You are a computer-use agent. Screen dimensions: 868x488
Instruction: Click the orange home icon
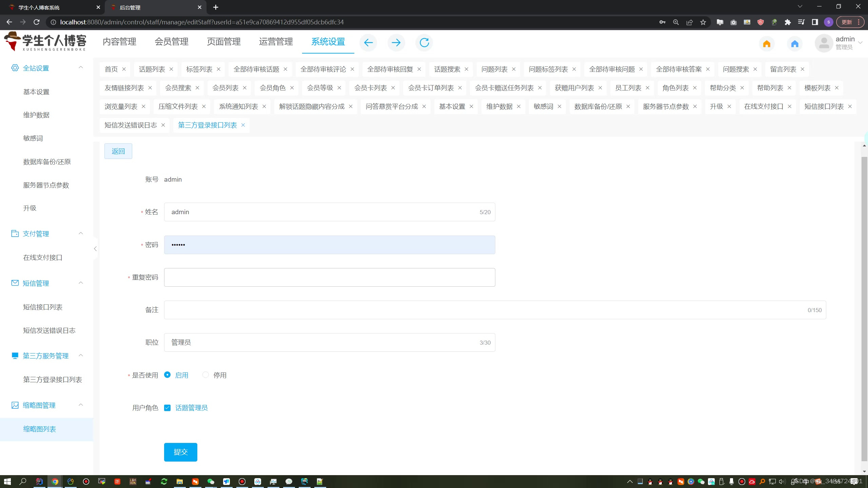tap(767, 44)
